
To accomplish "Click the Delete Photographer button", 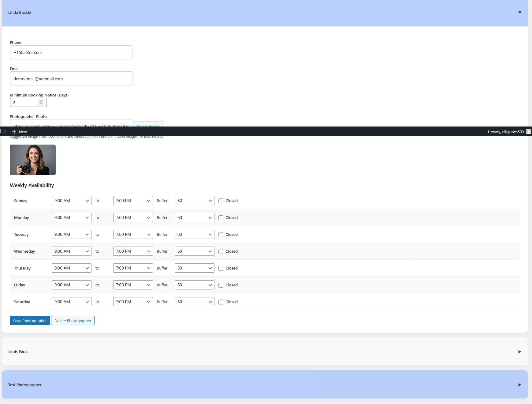I will (73, 321).
